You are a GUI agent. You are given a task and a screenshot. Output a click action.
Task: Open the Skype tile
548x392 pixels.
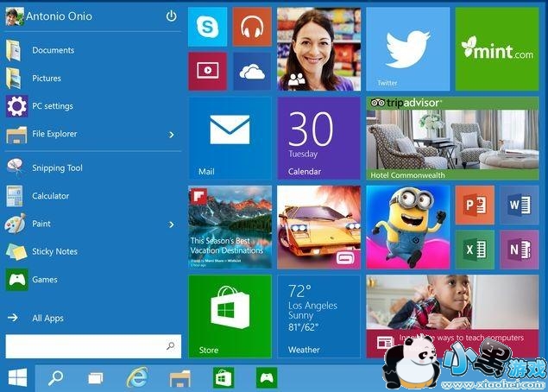coord(207,28)
